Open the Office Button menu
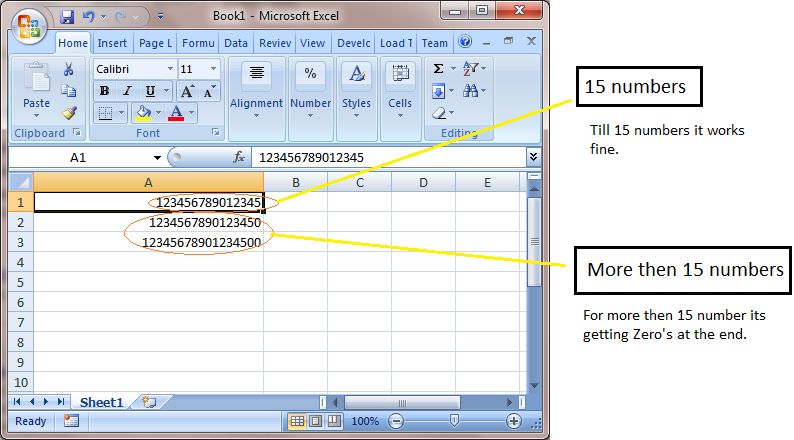The width and height of the screenshot is (794, 440). [x=29, y=25]
